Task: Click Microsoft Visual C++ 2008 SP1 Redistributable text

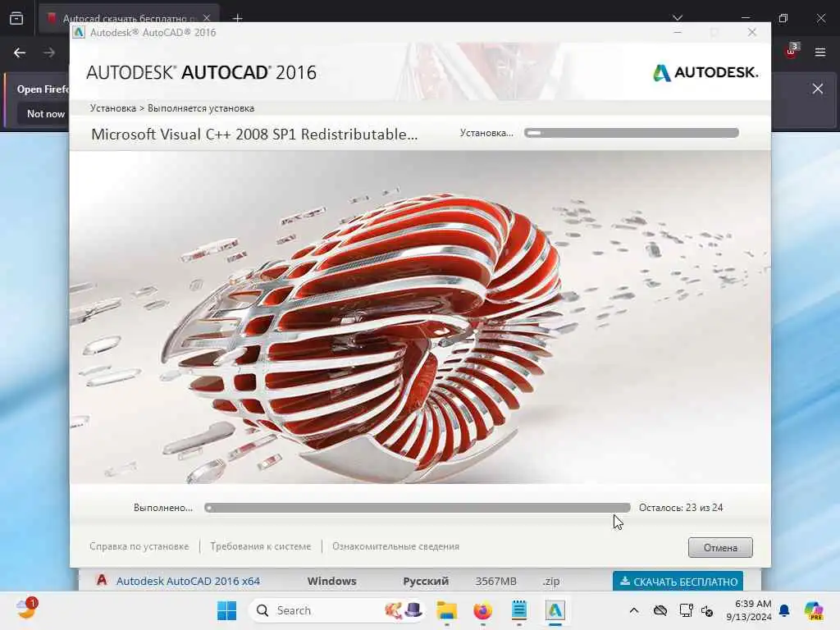Action: [254, 134]
